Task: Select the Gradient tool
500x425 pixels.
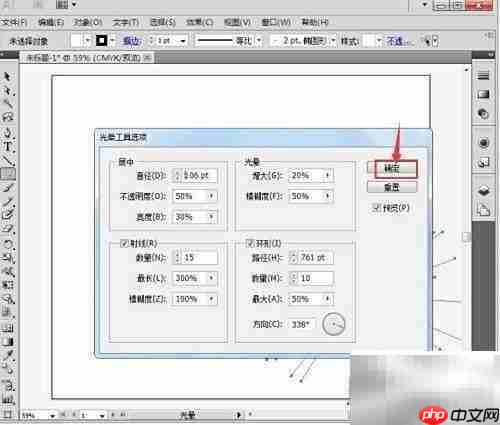Action: [7, 342]
